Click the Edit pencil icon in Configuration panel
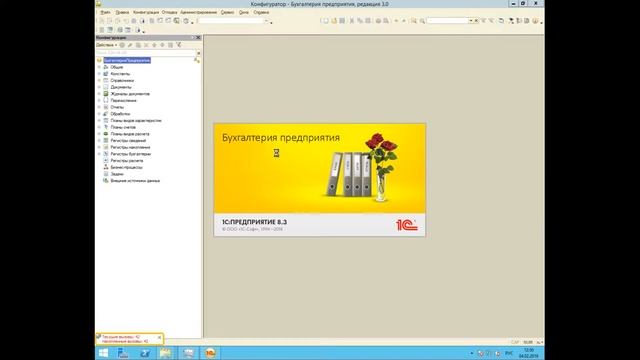This screenshot has height=360, width=640. click(130, 45)
